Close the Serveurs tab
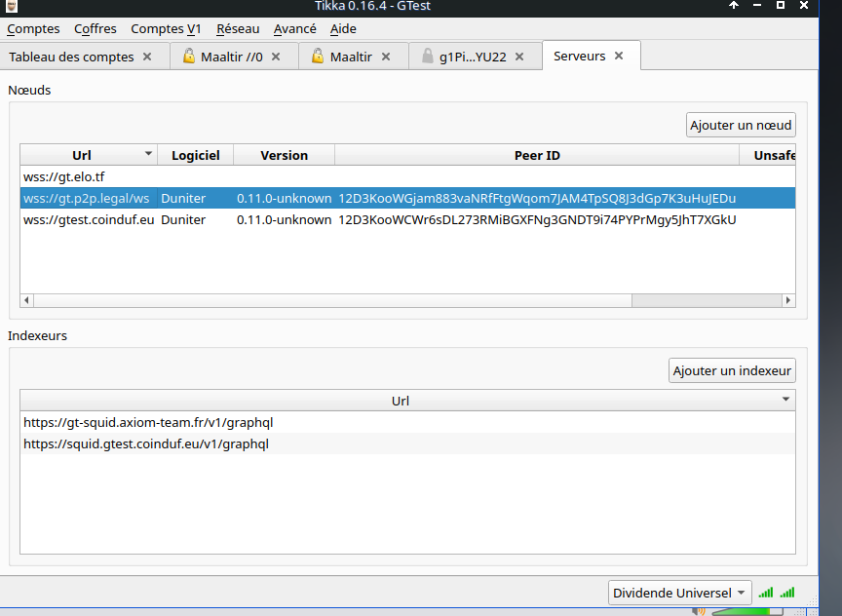Image resolution: width=842 pixels, height=616 pixels. coord(619,56)
